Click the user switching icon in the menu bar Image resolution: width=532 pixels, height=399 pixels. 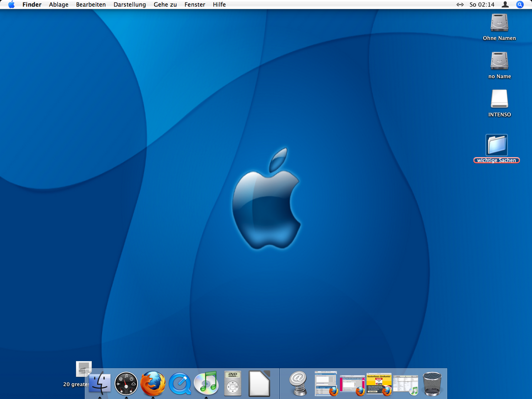tap(505, 5)
